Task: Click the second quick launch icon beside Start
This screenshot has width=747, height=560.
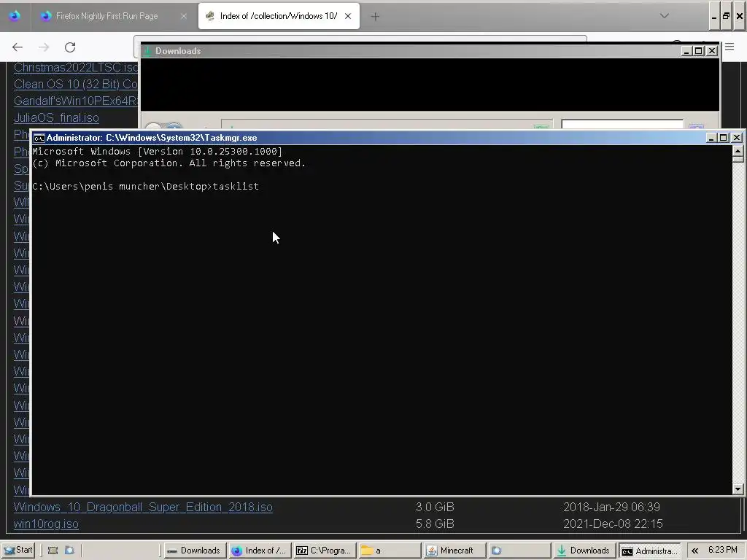Action: (69, 550)
